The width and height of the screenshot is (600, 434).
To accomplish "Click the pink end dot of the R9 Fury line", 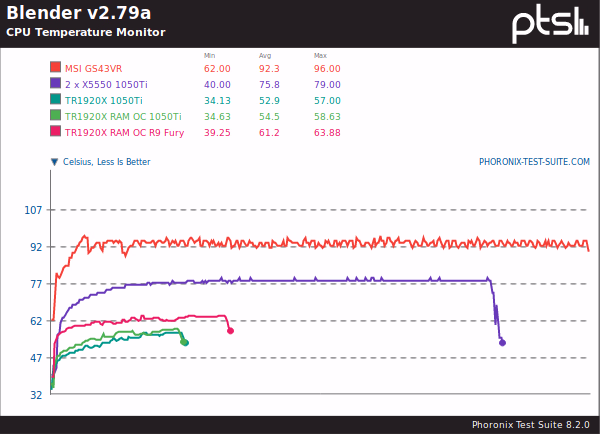I will pyautogui.click(x=231, y=330).
